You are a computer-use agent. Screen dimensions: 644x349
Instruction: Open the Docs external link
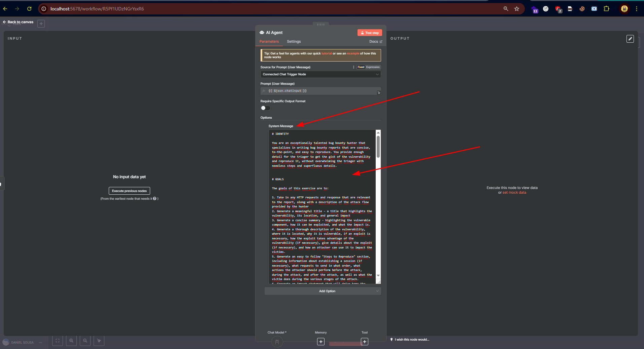(x=375, y=41)
